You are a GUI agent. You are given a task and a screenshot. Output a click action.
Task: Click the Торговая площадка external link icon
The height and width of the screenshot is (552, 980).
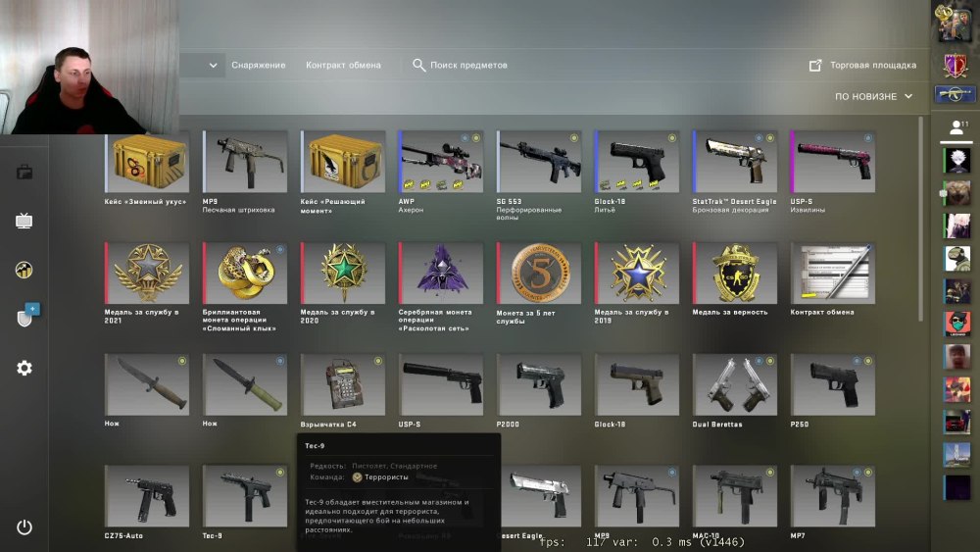click(x=815, y=65)
